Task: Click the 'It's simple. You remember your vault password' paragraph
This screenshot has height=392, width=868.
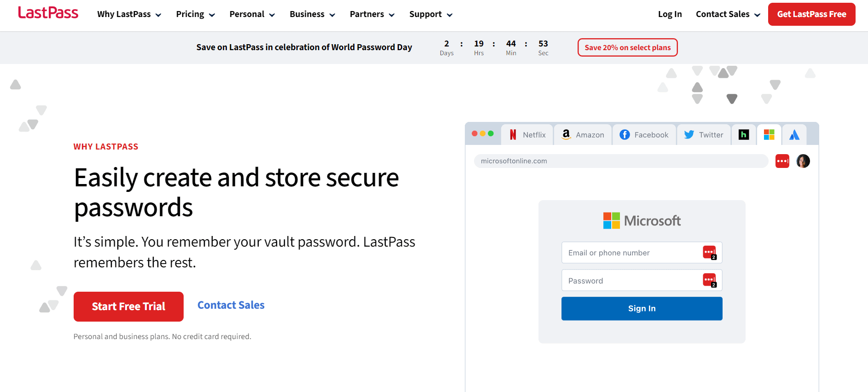Action: (244, 252)
